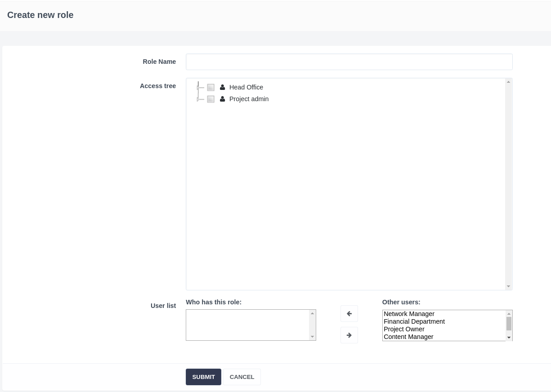The height and width of the screenshot is (392, 551).
Task: Select Network Manager in Other users
Action: coord(409,314)
